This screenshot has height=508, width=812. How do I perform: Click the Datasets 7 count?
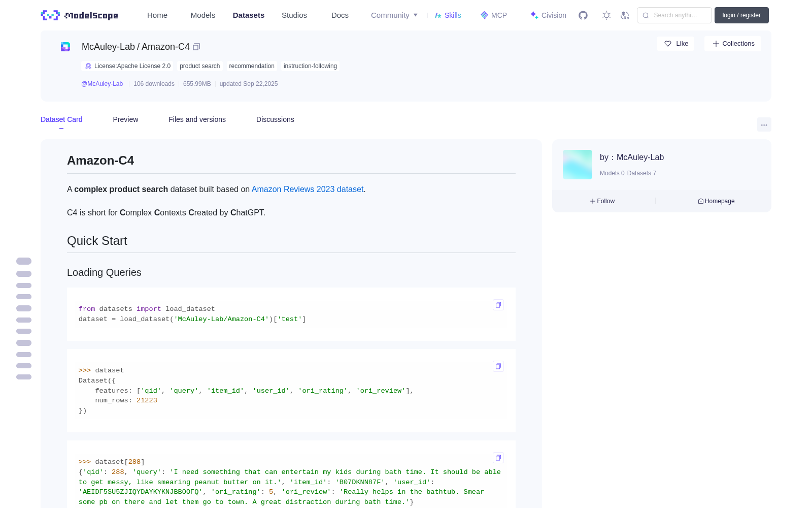(x=641, y=173)
